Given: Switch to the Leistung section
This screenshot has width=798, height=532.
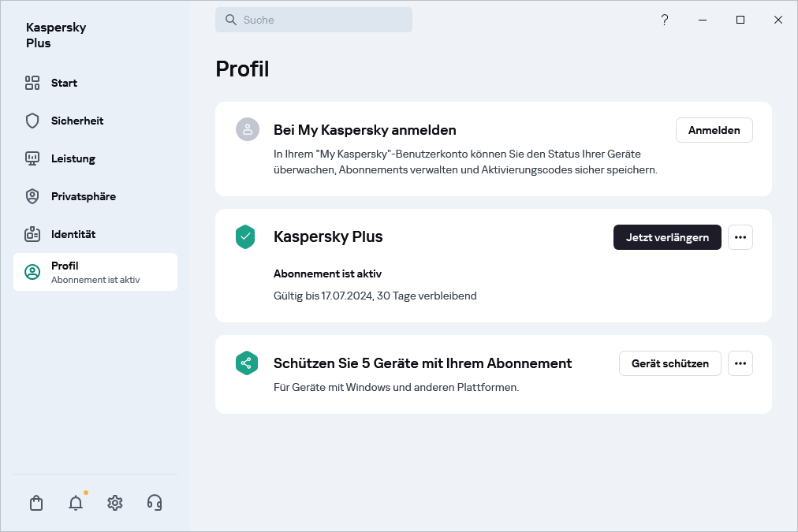Looking at the screenshot, I should 73,158.
